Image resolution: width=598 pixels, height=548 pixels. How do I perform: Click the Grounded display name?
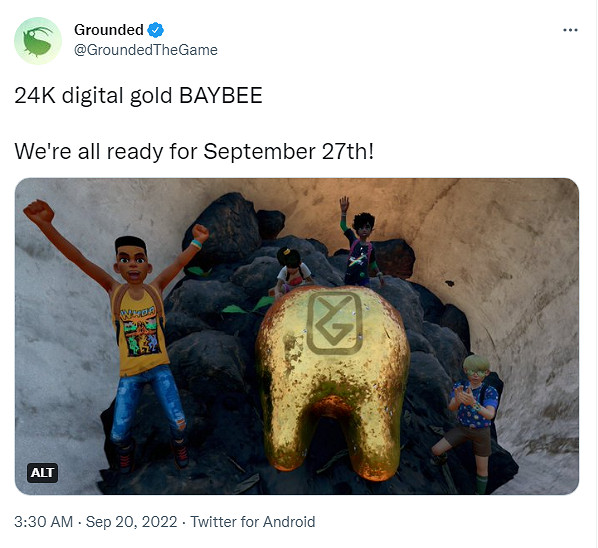coord(109,30)
